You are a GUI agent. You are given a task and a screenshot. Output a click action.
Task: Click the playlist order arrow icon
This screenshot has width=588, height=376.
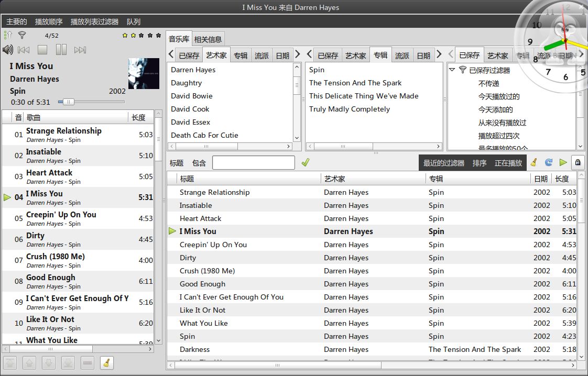coord(8,35)
